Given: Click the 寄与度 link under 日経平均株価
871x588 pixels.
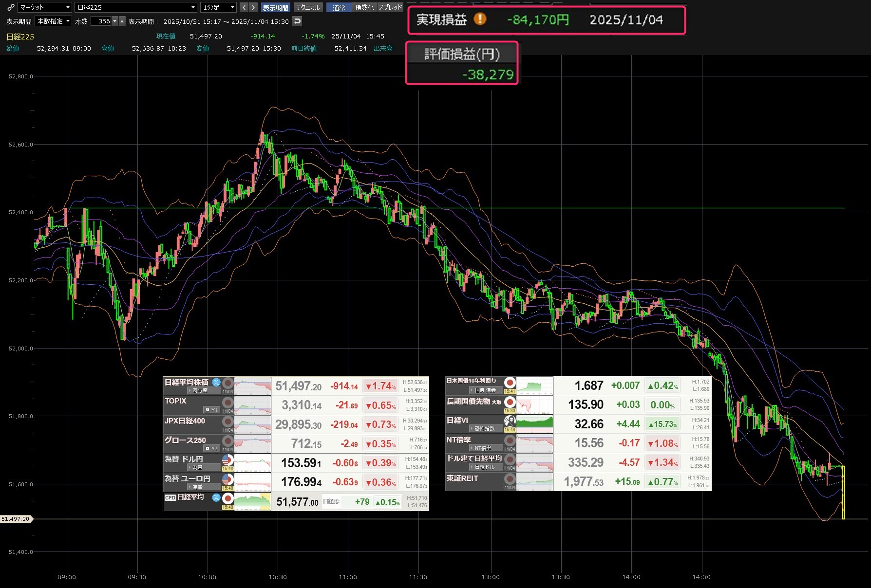Looking at the screenshot, I should tap(199, 390).
